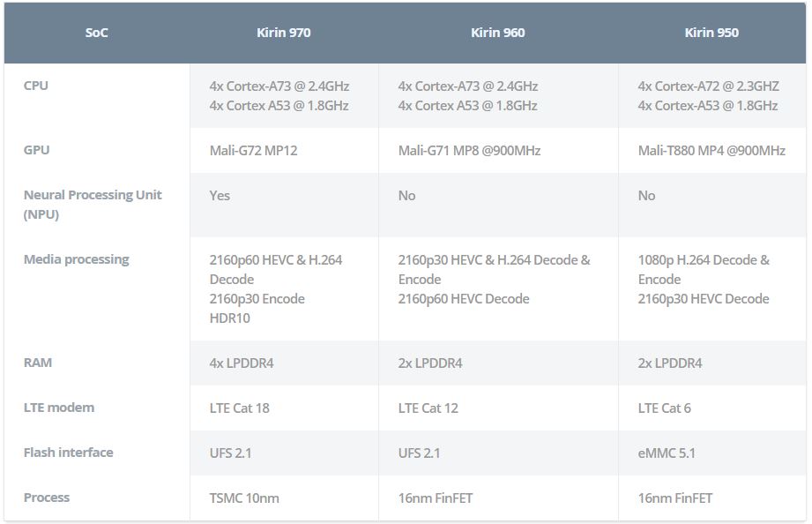Click the Process row label

[47, 498]
